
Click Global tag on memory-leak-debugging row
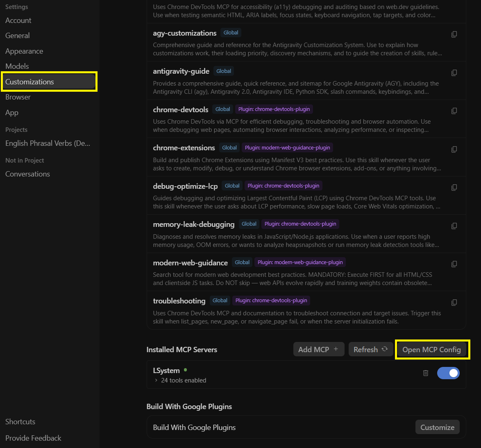pos(249,224)
